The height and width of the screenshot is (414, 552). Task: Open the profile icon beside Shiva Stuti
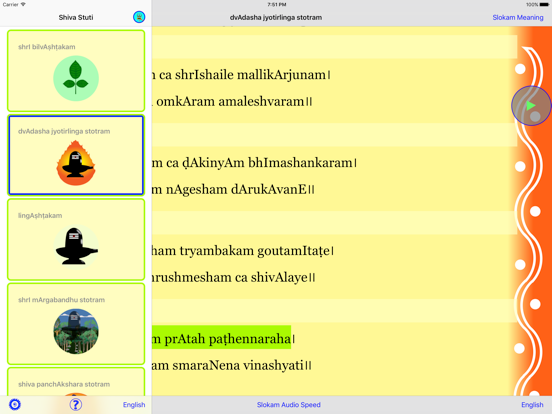[x=139, y=17]
